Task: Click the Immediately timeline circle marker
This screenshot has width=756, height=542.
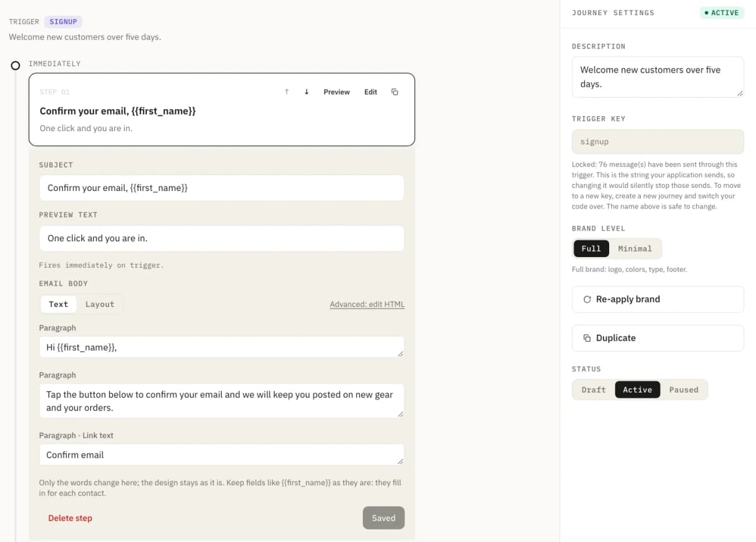Action: (x=16, y=66)
